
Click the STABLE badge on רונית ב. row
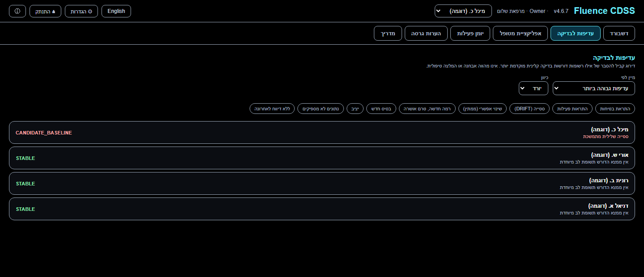25,184
